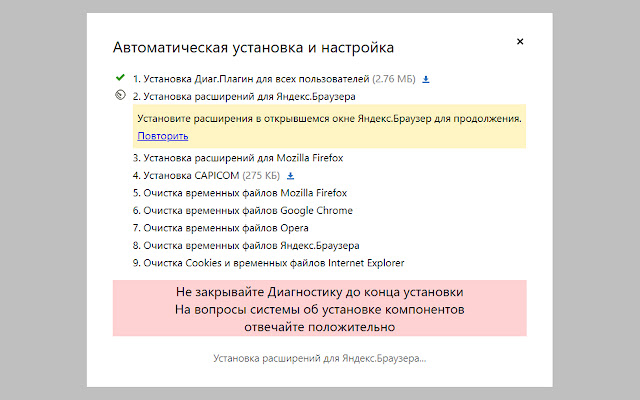640x400 pixels.
Task: Select step 5 Очистка файлов Mozilla Firefox
Action: coord(240,193)
